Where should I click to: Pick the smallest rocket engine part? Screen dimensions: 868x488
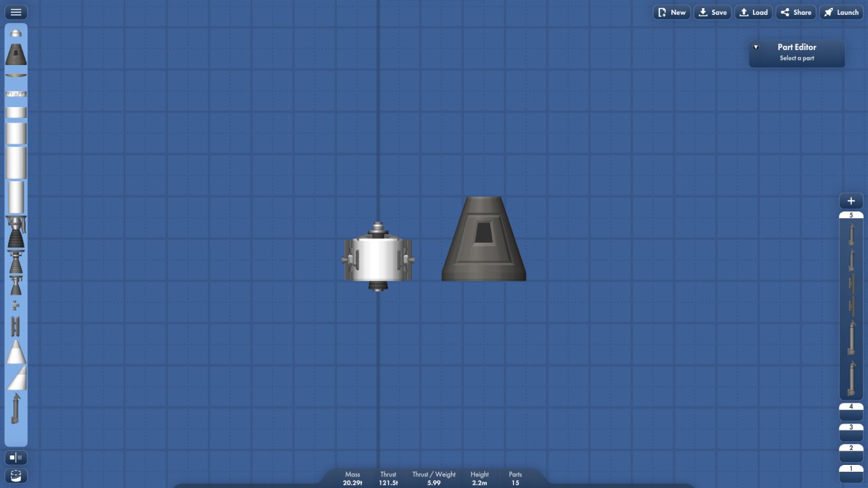click(16, 285)
